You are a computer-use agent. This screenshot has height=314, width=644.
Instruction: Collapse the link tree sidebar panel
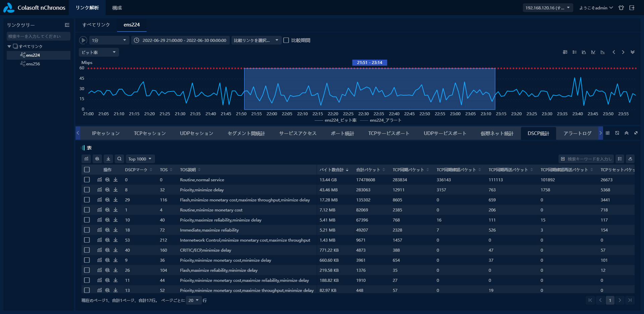point(67,25)
